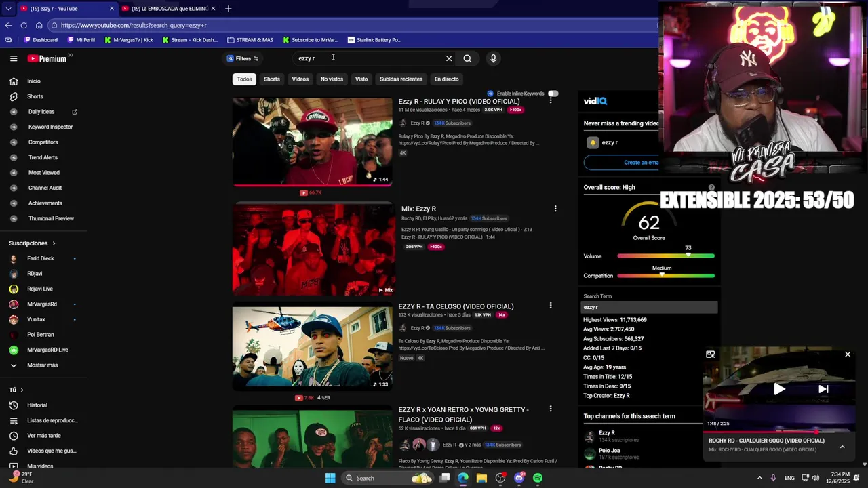Open vidIQ Filters button
Image resolution: width=868 pixels, height=488 pixels.
[x=242, y=58]
